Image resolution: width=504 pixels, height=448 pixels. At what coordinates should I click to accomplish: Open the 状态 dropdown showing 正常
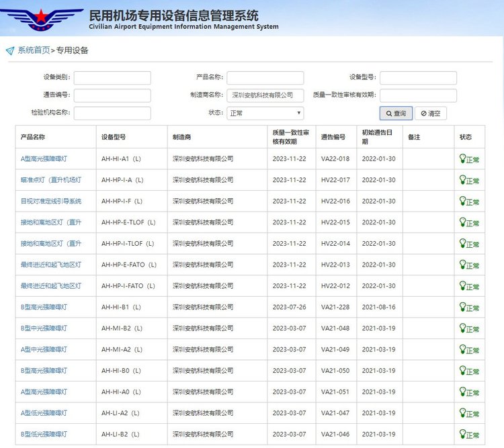[265, 114]
